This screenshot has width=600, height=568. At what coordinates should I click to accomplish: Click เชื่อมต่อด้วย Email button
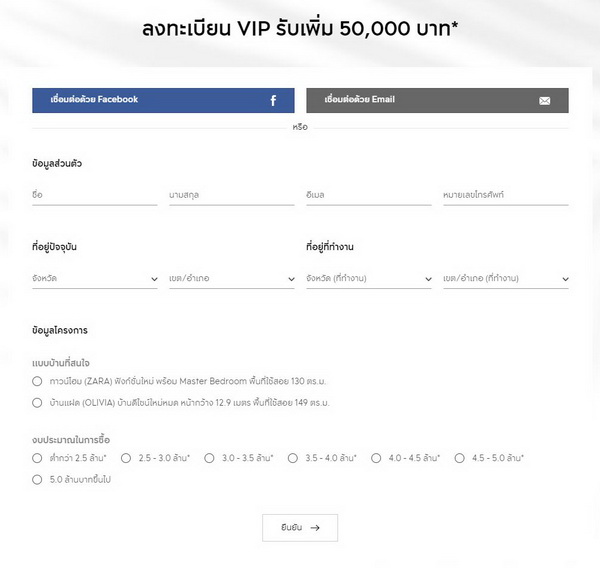click(437, 100)
